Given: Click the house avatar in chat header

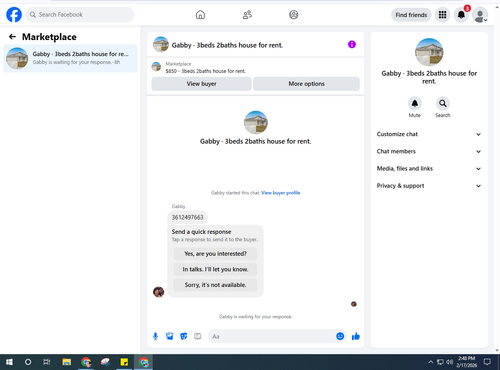Looking at the screenshot, I should 161,44.
